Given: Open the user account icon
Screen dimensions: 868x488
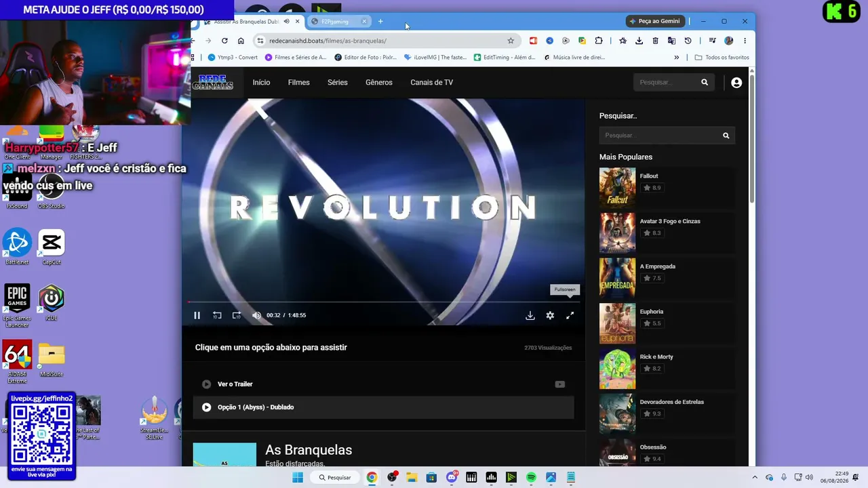Looking at the screenshot, I should click(736, 83).
